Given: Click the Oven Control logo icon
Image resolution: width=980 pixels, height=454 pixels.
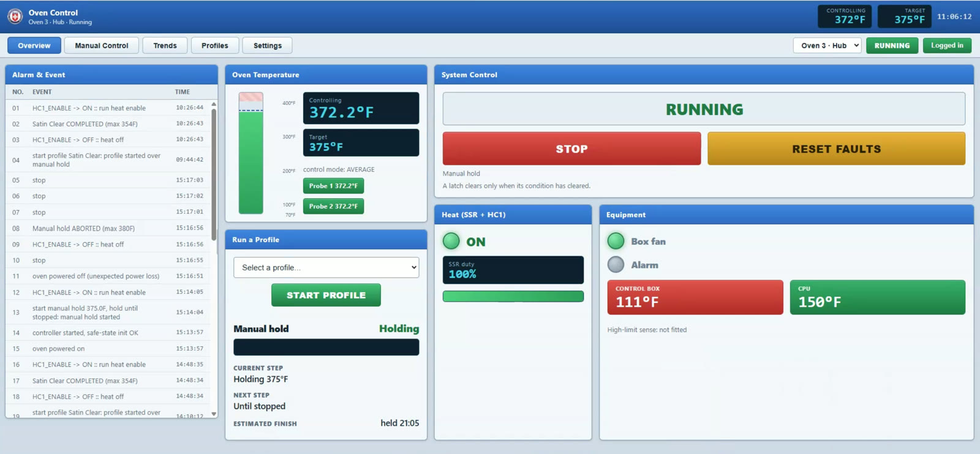Looking at the screenshot, I should click(x=15, y=17).
